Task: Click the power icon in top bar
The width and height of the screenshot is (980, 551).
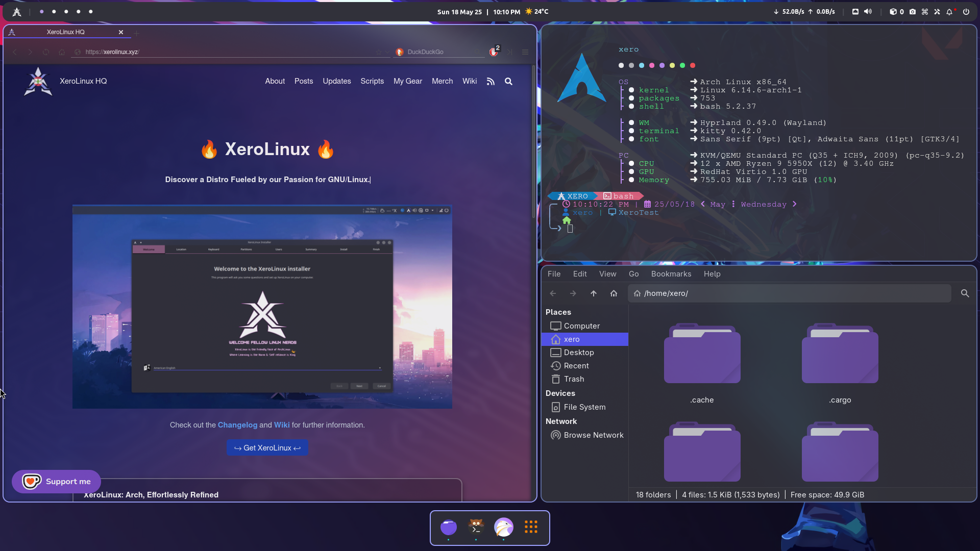Action: pos(966,12)
